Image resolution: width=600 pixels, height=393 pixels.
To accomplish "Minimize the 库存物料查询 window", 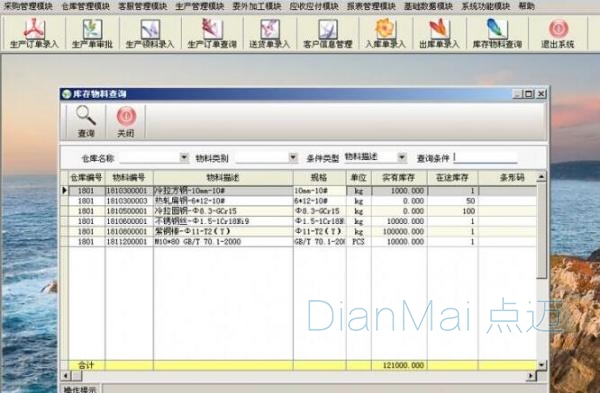I will pos(517,94).
